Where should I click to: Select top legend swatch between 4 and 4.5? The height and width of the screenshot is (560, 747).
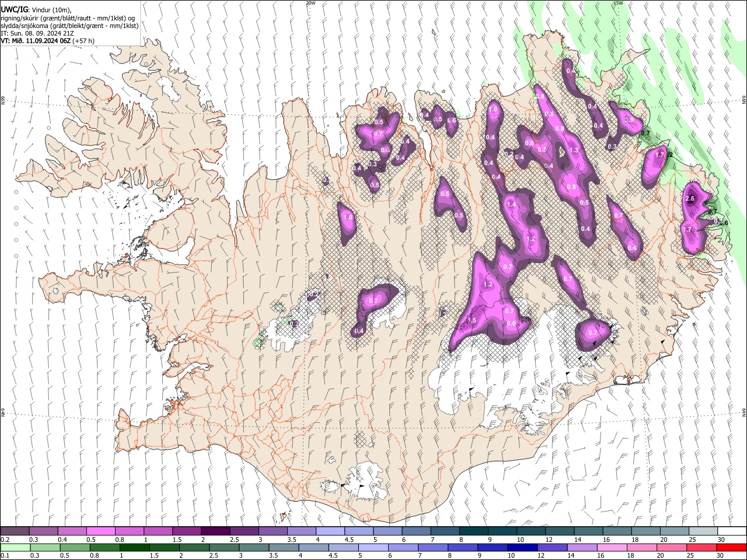330,531
